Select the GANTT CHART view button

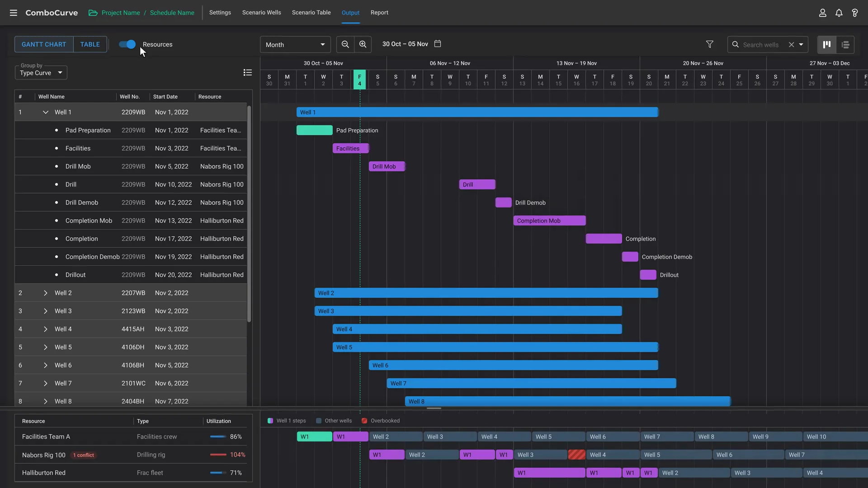click(x=44, y=44)
